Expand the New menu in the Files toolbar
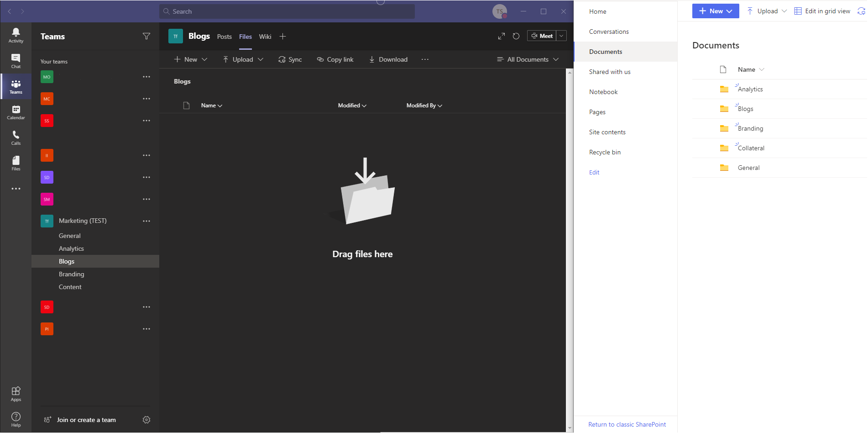The image size is (868, 433). [189, 59]
